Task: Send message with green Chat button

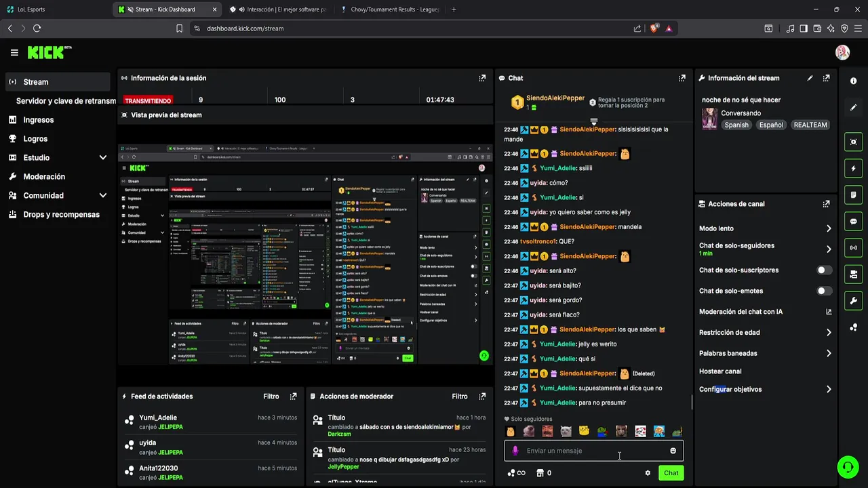Action: pos(671,473)
